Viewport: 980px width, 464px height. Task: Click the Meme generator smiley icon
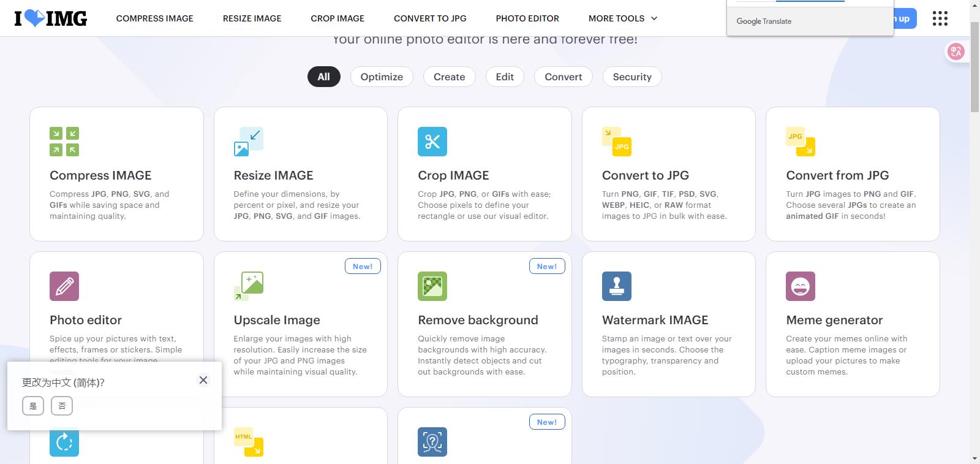[x=801, y=286]
